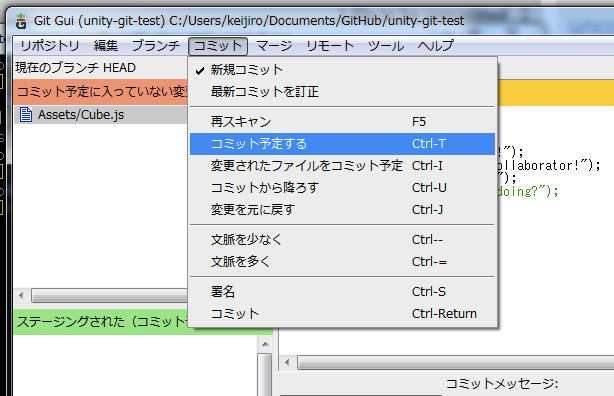Click left arrow of diff pane scrollbar
The height and width of the screenshot is (396, 614).
(x=288, y=363)
